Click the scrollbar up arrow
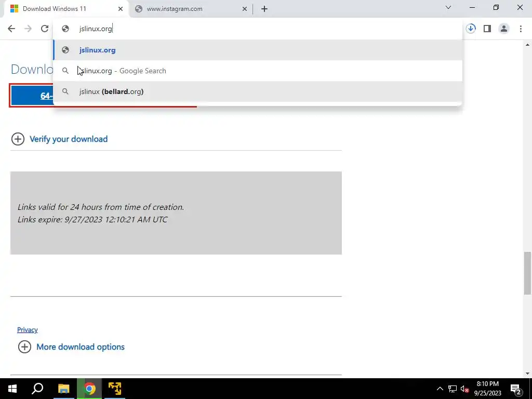Screen dimensions: 532x399 [x=527, y=45]
